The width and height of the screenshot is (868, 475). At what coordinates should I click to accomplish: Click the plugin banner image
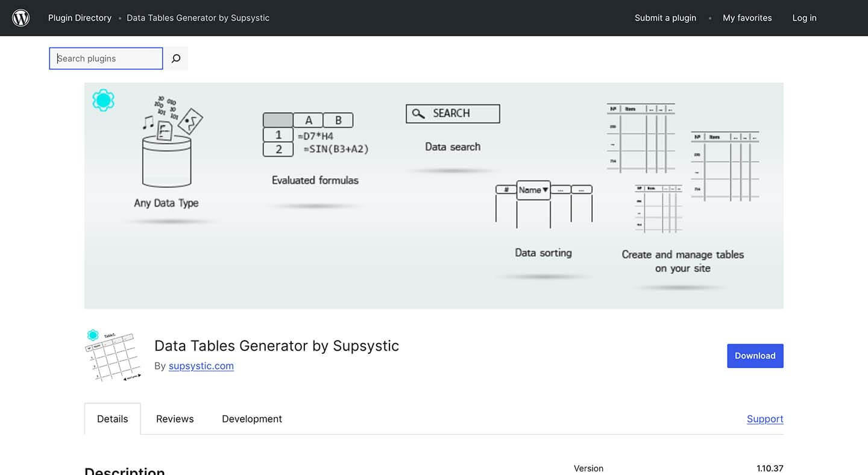434,196
